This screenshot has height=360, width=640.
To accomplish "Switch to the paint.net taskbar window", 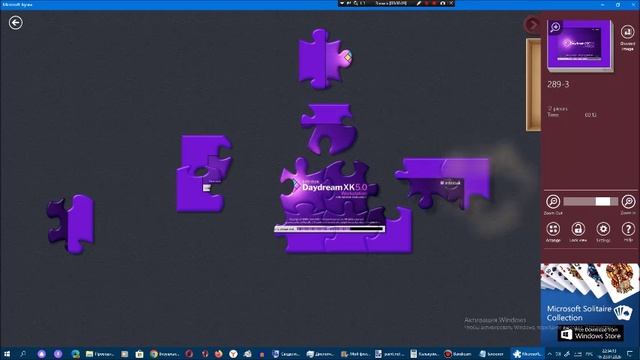I will [x=390, y=354].
